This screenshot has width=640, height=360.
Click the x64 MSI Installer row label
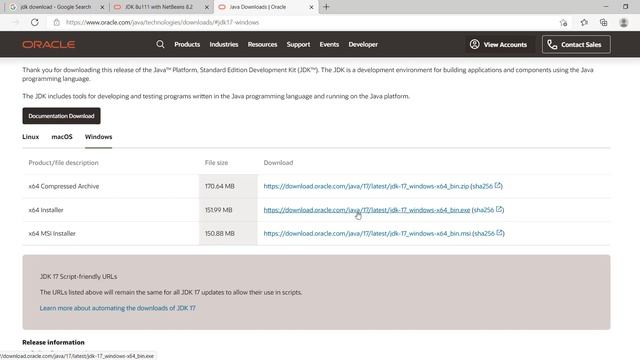(52, 233)
